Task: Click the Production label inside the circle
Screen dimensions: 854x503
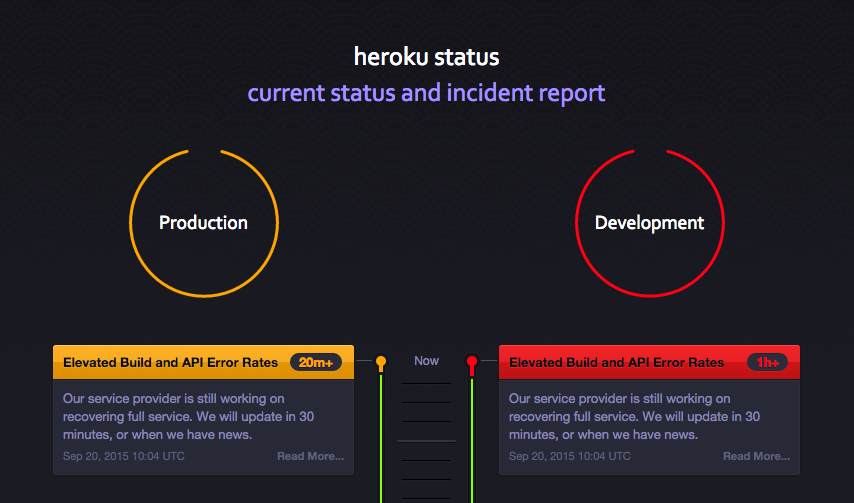Action: coord(204,223)
